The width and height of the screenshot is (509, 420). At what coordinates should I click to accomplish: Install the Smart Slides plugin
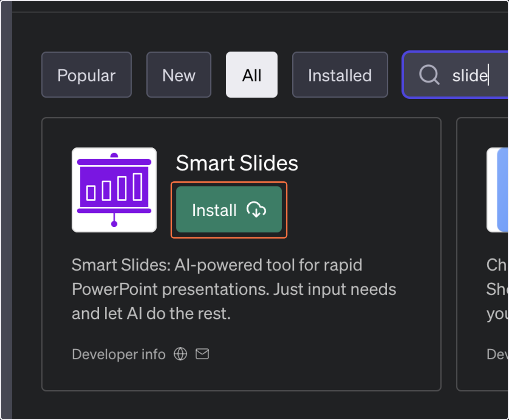pyautogui.click(x=229, y=210)
